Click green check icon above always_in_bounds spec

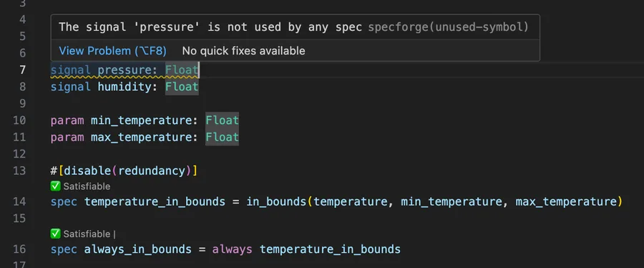tap(55, 234)
